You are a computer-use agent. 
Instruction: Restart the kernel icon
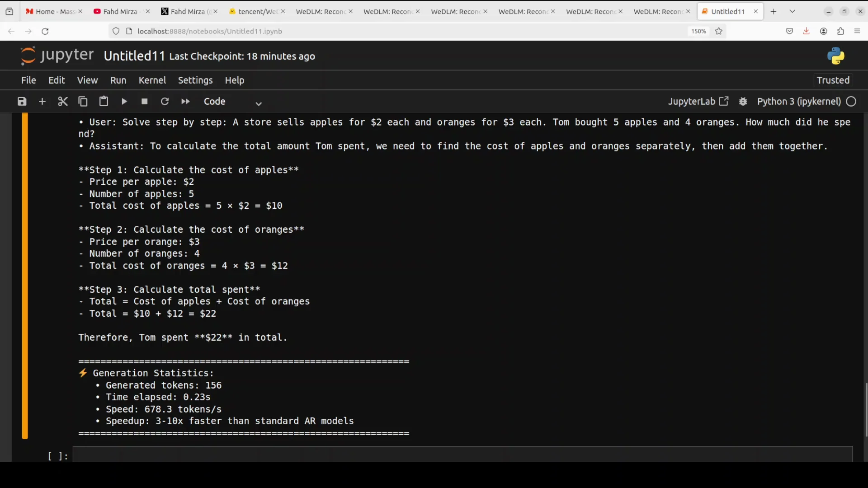coord(165,102)
